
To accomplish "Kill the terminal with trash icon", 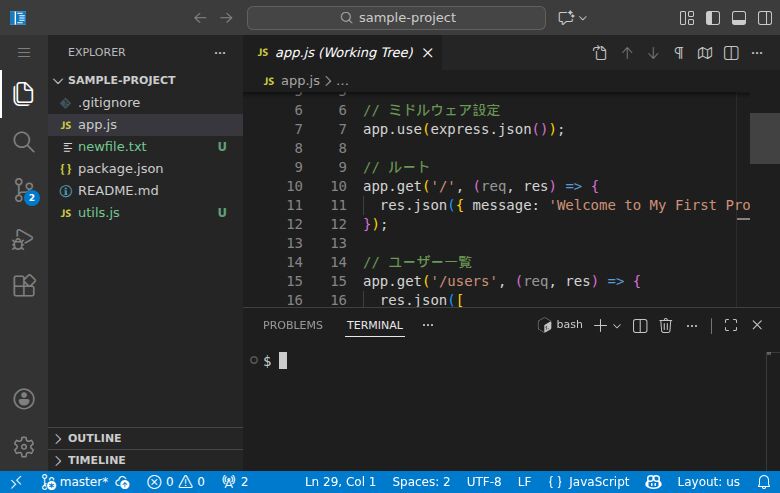I will coord(665,325).
